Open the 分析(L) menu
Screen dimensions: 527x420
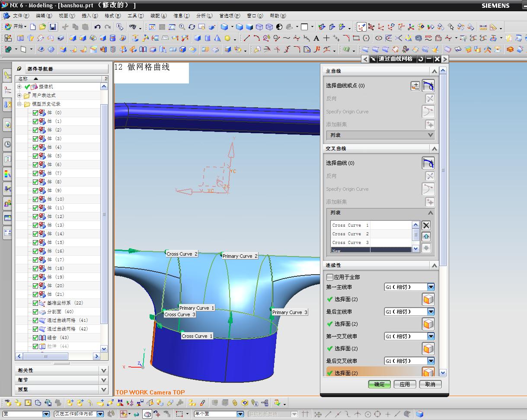click(204, 16)
